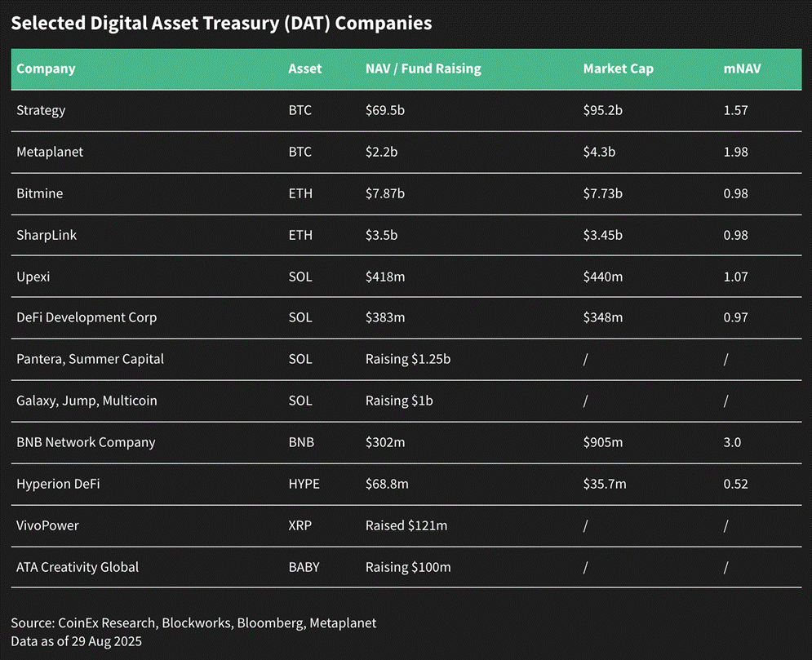The height and width of the screenshot is (660, 812).
Task: Select Pantera, Summer Capital row
Action: [406, 360]
